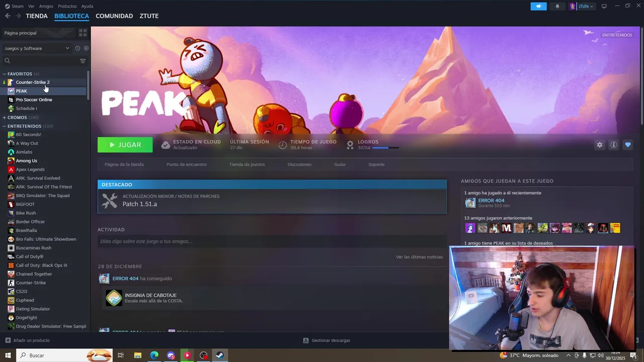Open the Ver menu
The image size is (644, 362).
point(31,6)
